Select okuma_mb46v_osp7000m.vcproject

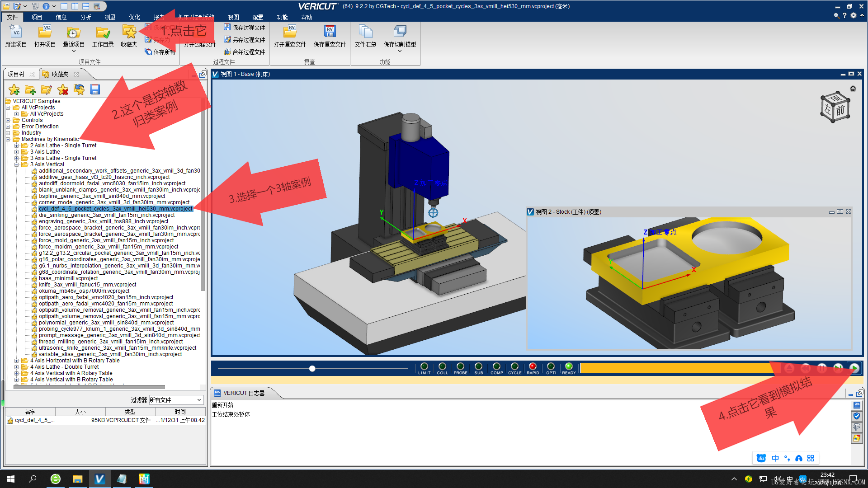click(x=84, y=291)
